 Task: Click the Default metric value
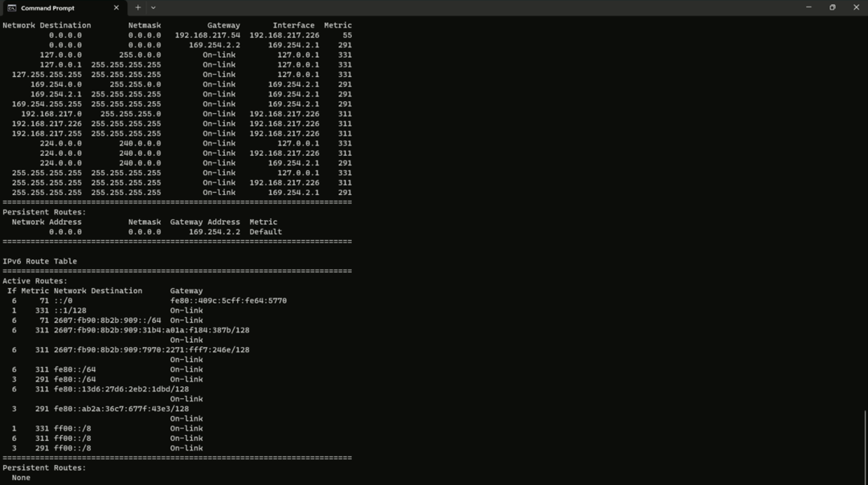click(x=265, y=232)
